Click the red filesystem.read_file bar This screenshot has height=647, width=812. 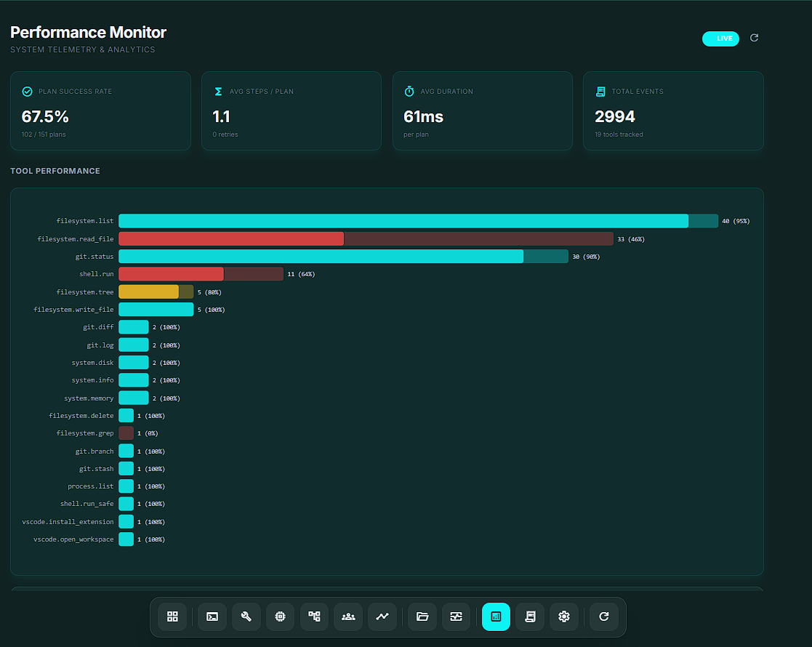[231, 238]
